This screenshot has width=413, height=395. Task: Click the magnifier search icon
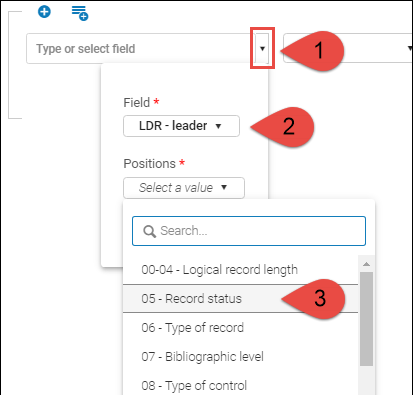click(x=149, y=231)
